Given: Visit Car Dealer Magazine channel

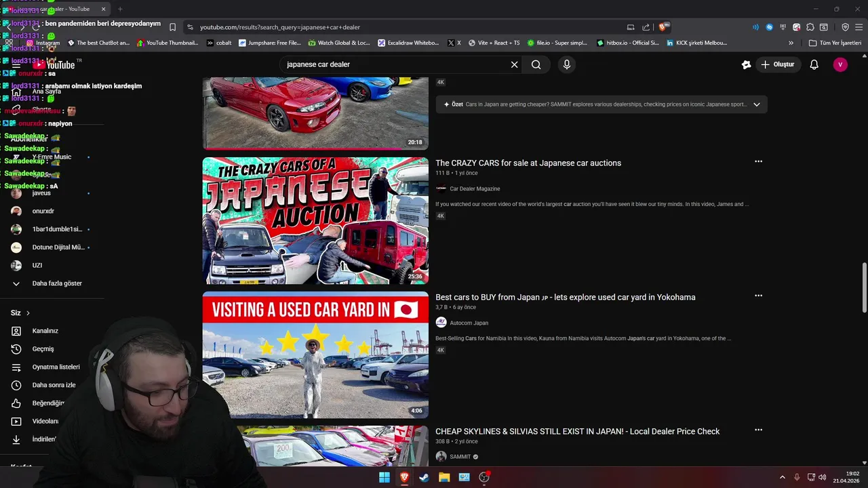Looking at the screenshot, I should pyautogui.click(x=475, y=188).
